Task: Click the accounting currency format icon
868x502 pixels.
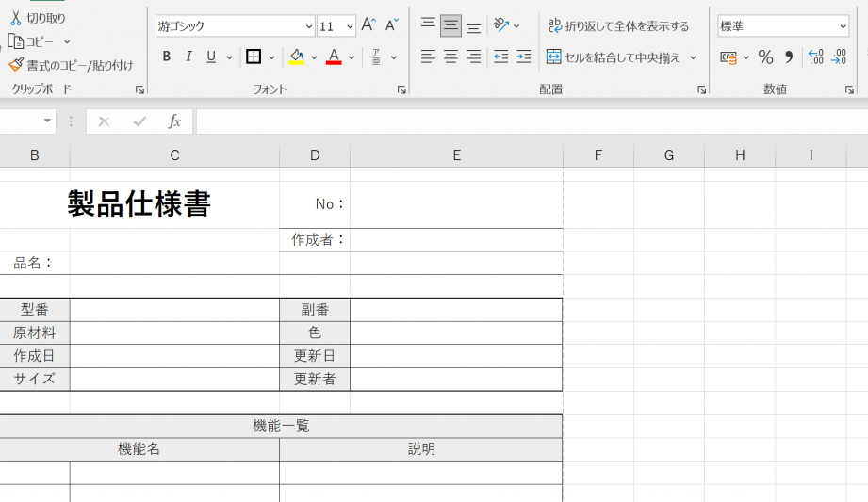Action: (x=729, y=57)
